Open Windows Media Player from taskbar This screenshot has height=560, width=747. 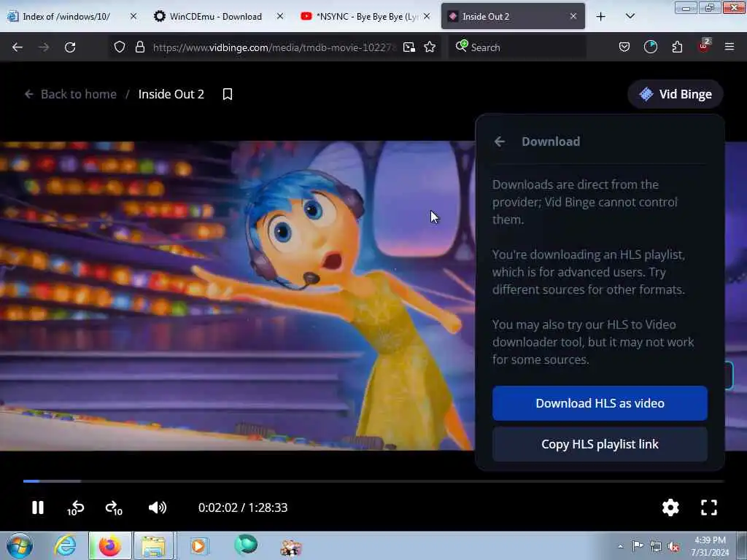point(198,546)
